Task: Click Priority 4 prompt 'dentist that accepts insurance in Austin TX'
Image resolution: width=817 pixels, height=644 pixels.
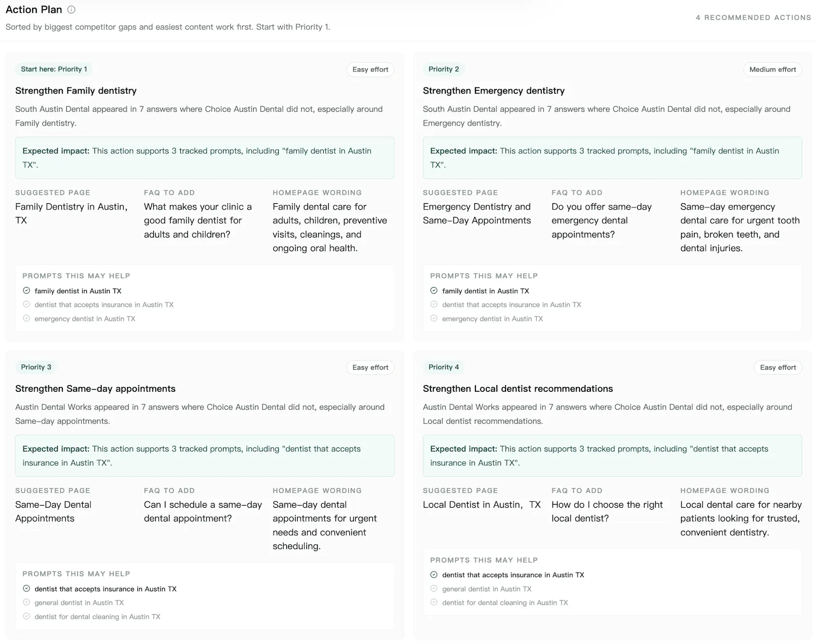Action: tap(513, 575)
